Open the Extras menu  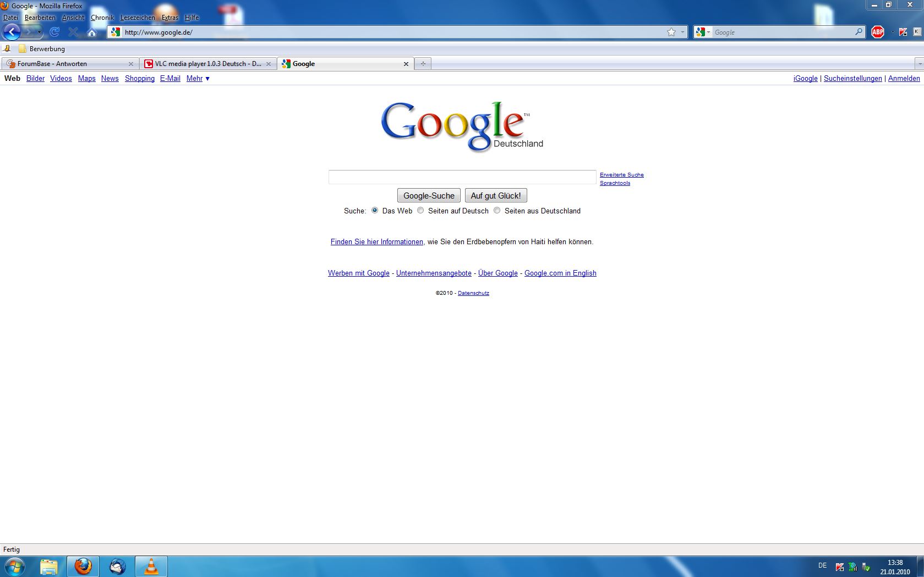[x=170, y=18]
